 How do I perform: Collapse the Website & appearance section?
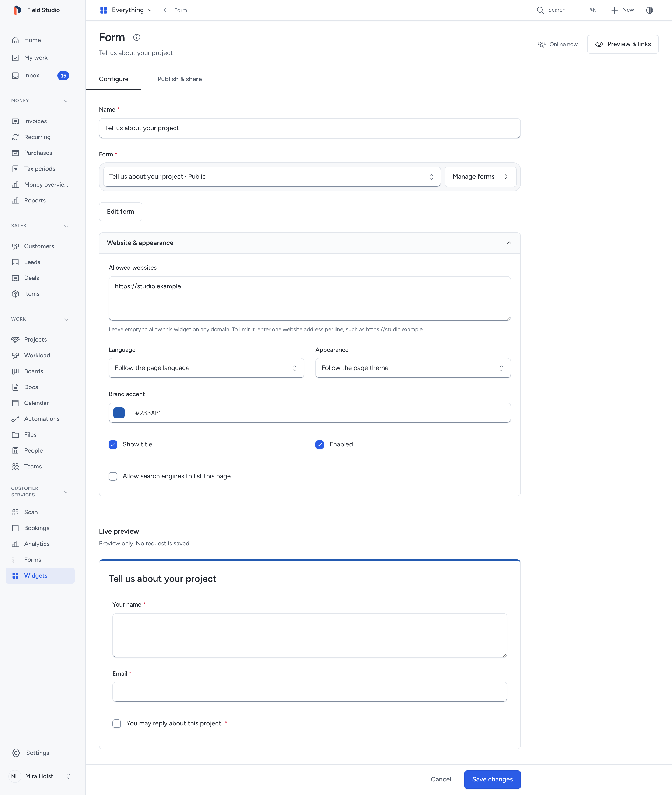click(x=309, y=243)
